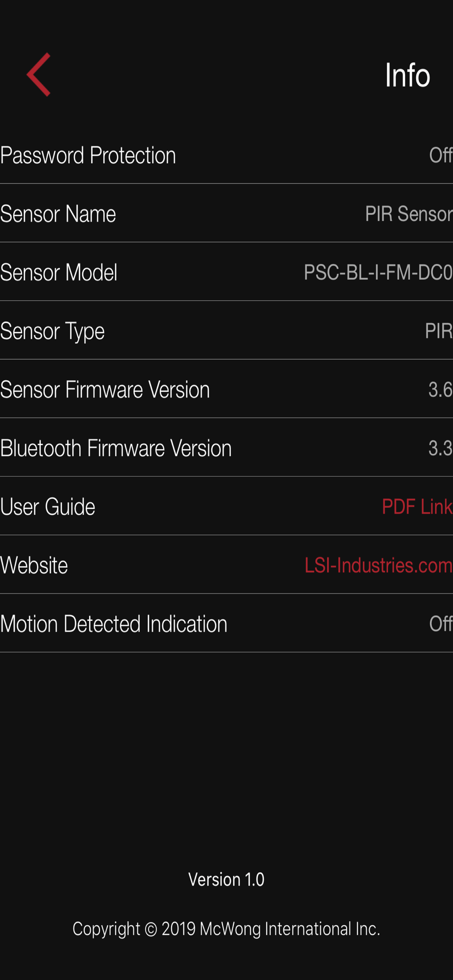Select the User Guide row label
The width and height of the screenshot is (453, 980).
[x=48, y=507]
